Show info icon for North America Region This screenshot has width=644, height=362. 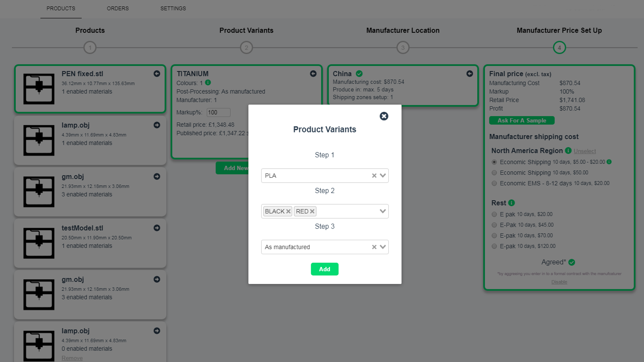click(568, 150)
